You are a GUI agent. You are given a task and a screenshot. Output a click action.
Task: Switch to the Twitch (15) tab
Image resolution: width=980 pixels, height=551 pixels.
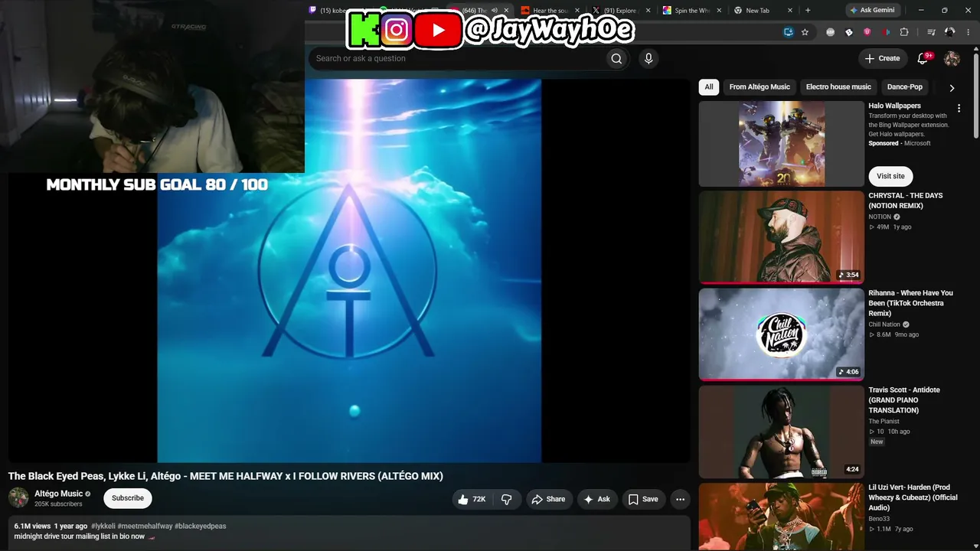click(328, 11)
